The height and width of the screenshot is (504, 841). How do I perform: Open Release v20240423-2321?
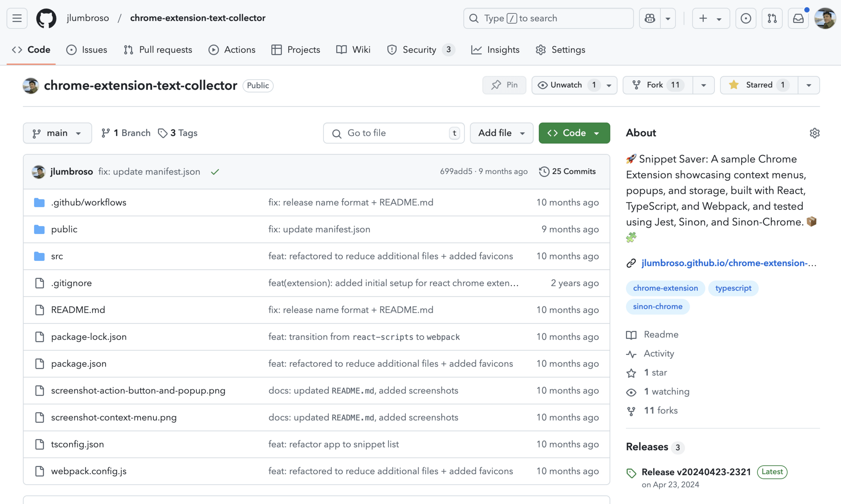(696, 472)
